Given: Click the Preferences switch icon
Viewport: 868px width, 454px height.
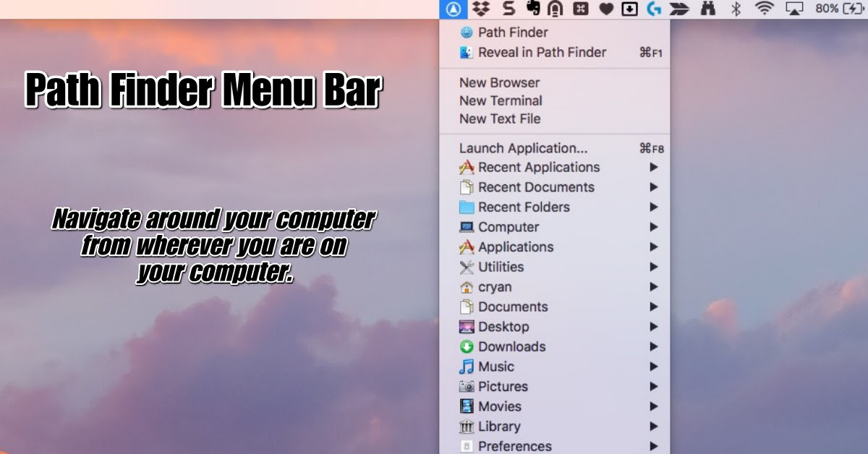Looking at the screenshot, I should (467, 446).
